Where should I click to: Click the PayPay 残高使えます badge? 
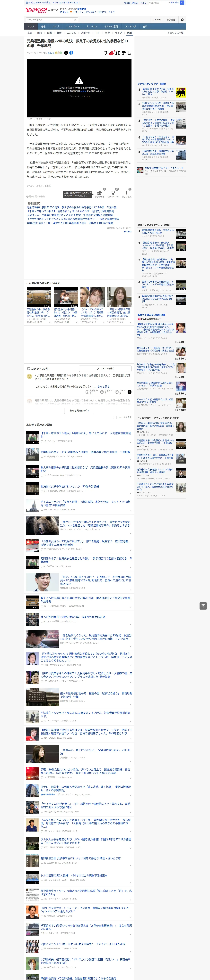pyautogui.click(x=149, y=319)
